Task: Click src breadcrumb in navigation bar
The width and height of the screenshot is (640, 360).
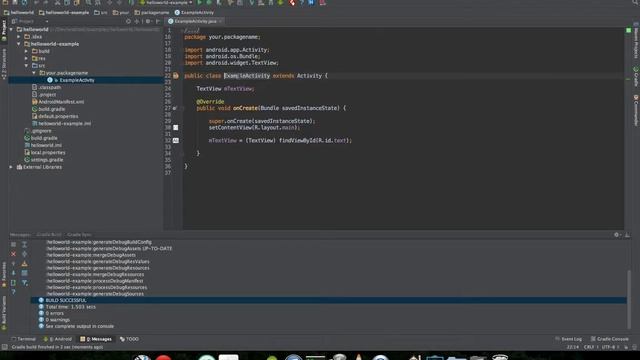Action: tap(101, 13)
